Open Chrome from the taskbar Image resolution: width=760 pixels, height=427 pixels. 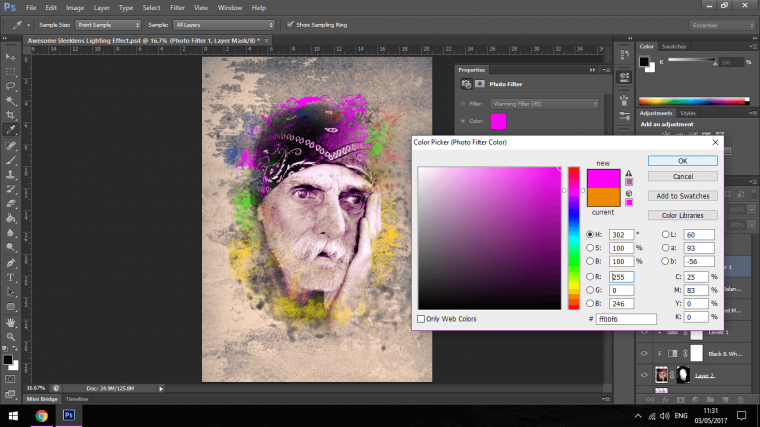[42, 415]
